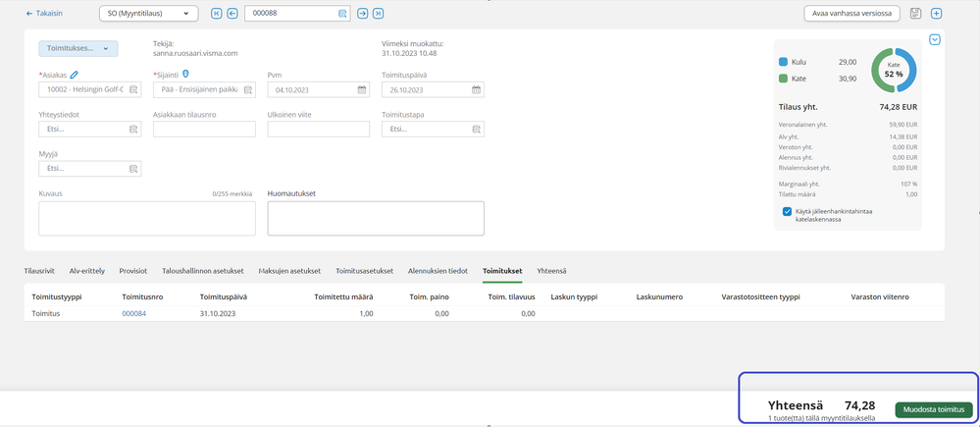Image resolution: width=980 pixels, height=427 pixels.
Task: Click the blue Kulu color swatch
Action: 783,62
